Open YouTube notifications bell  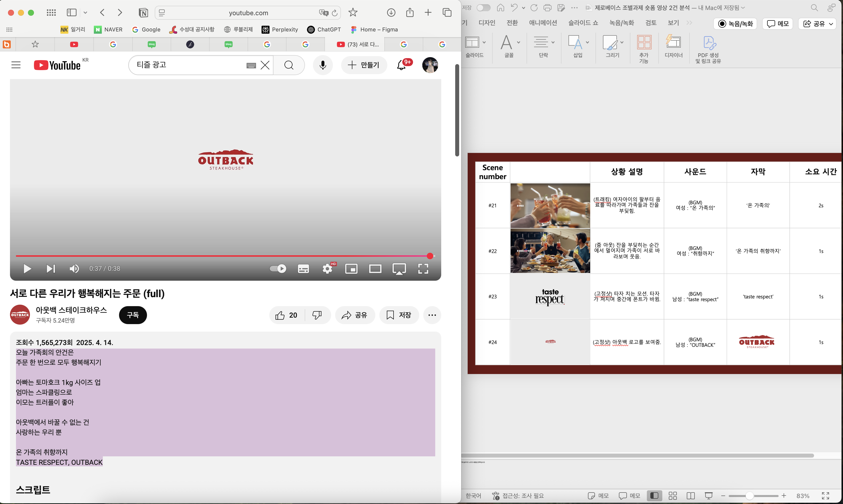[402, 65]
